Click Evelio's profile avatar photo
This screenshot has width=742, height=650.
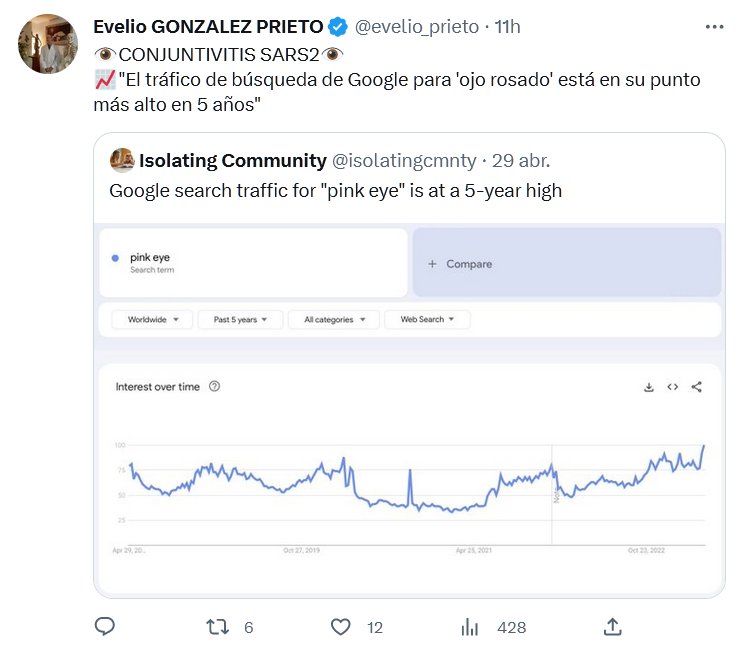(x=48, y=44)
